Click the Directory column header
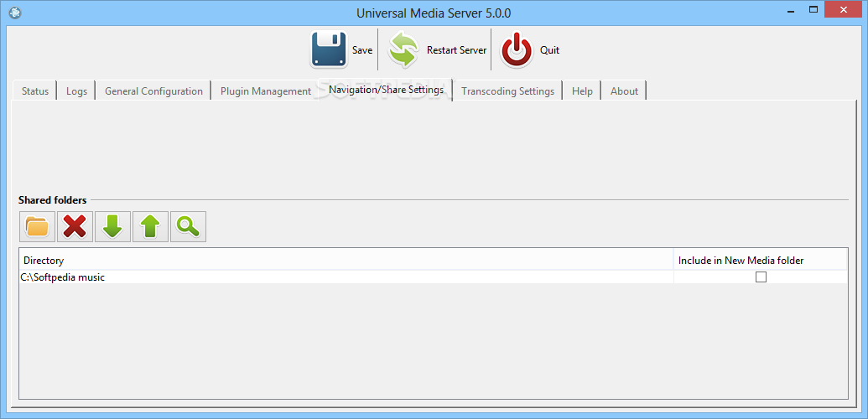868x419 pixels. (346, 260)
